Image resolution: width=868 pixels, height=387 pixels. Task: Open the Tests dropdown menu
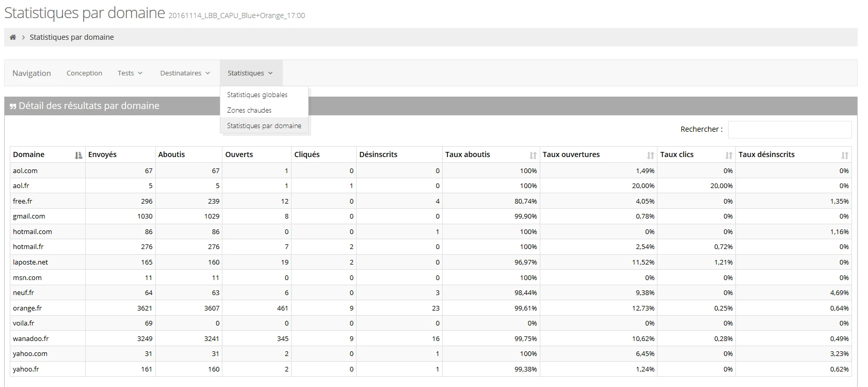[x=130, y=73]
